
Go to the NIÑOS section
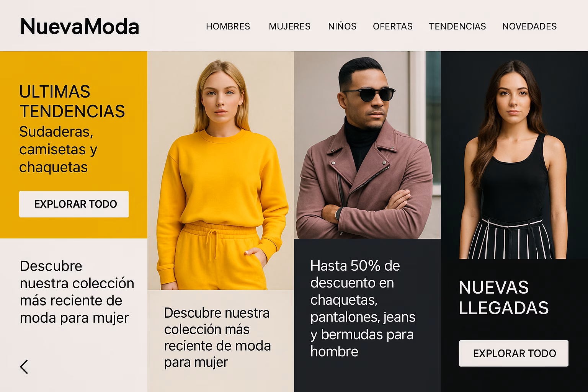[342, 26]
